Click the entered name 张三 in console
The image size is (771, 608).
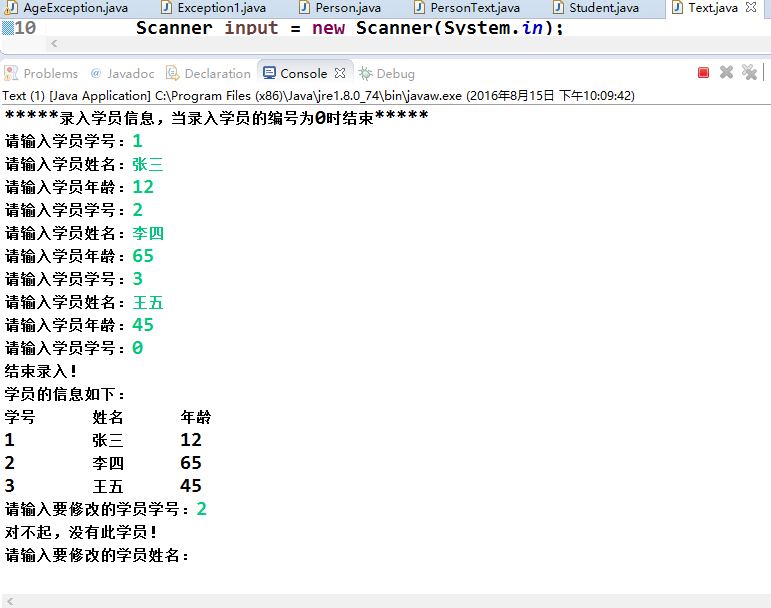click(x=148, y=164)
